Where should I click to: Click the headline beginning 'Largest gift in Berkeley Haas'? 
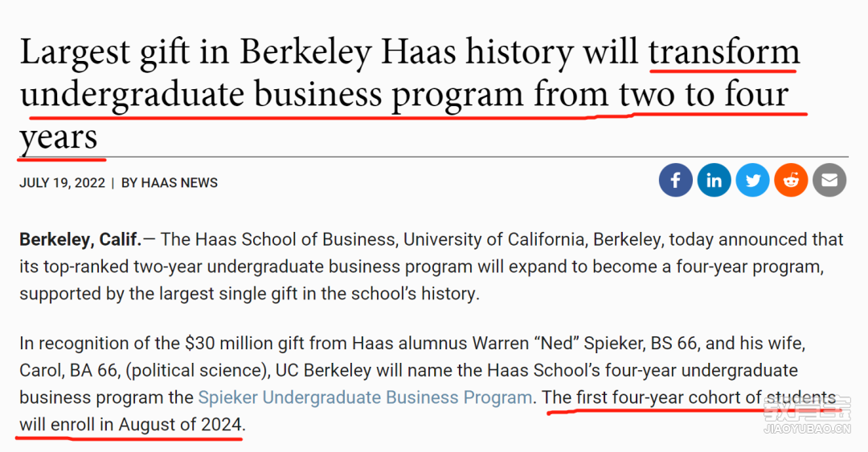point(410,94)
